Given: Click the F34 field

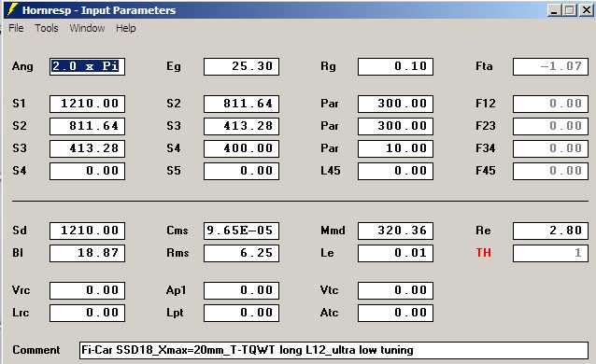Looking at the screenshot, I should 550,148.
